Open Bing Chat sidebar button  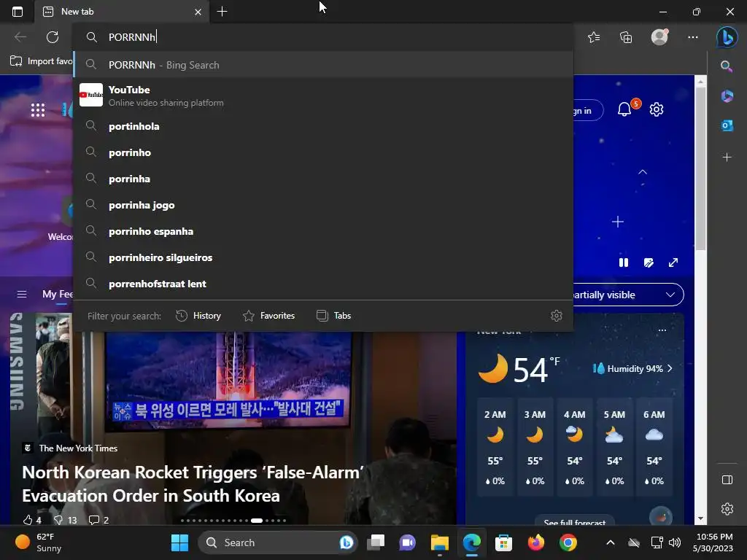(727, 36)
